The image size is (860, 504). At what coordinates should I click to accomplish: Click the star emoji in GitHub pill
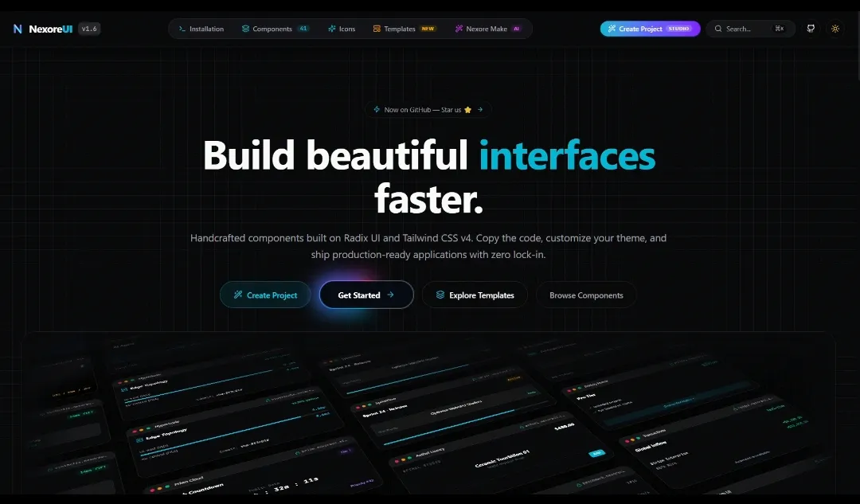click(x=468, y=110)
